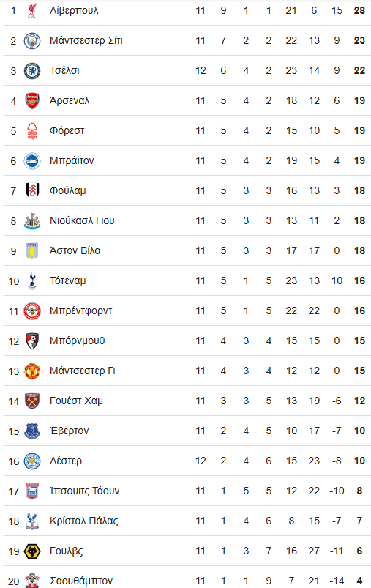
Task: Click the Brighton seagull crest
Action: pyautogui.click(x=32, y=160)
